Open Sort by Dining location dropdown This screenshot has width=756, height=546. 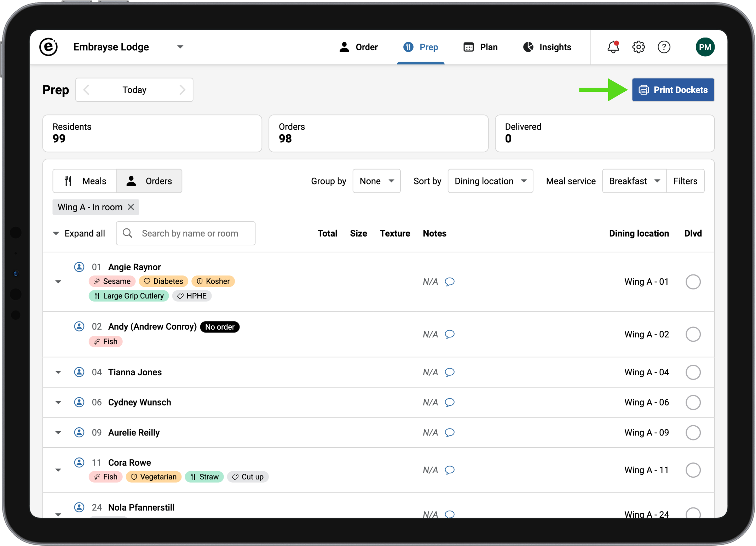[490, 181]
